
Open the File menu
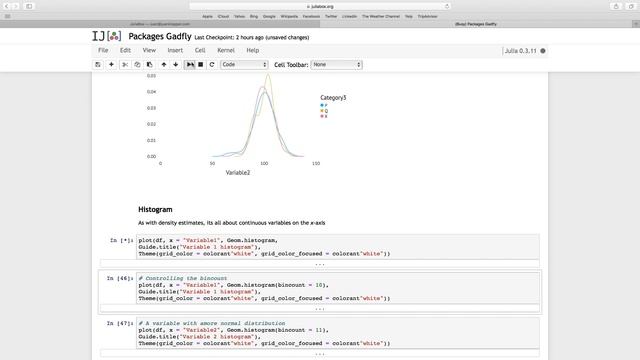103,50
